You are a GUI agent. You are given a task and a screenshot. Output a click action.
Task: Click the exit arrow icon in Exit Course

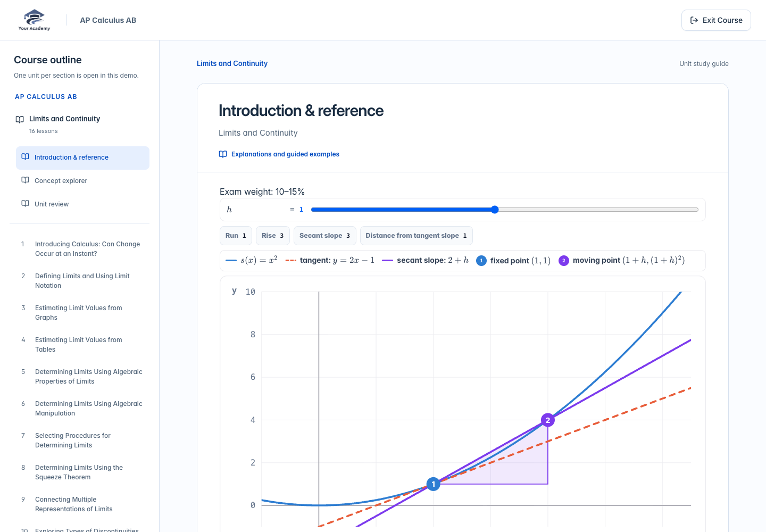pyautogui.click(x=694, y=20)
